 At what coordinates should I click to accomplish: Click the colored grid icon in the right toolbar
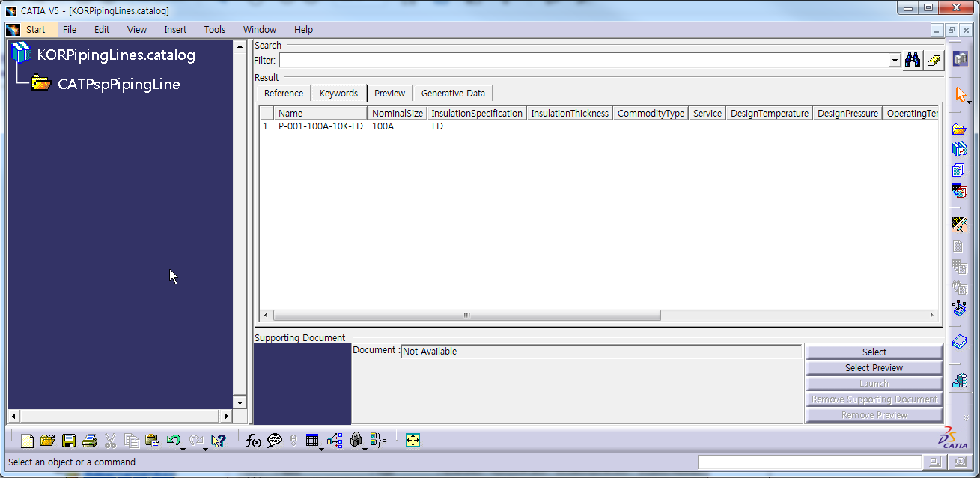(x=959, y=190)
